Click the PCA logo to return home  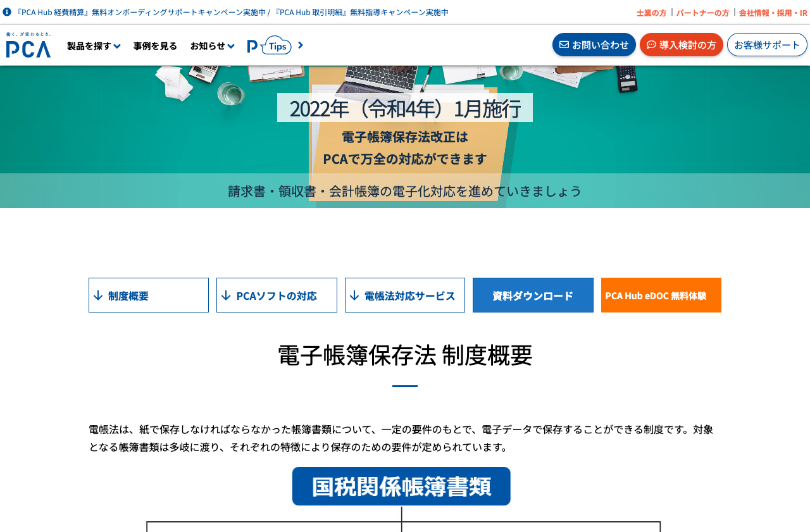(x=28, y=44)
